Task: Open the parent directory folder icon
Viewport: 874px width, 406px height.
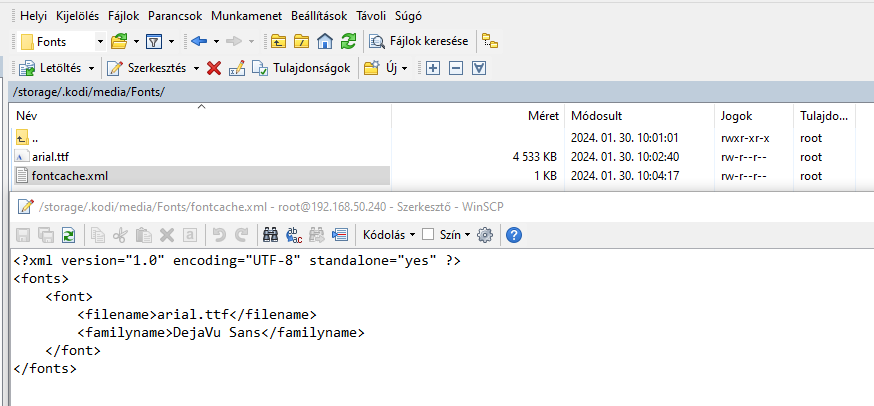Action: pyautogui.click(x=278, y=41)
